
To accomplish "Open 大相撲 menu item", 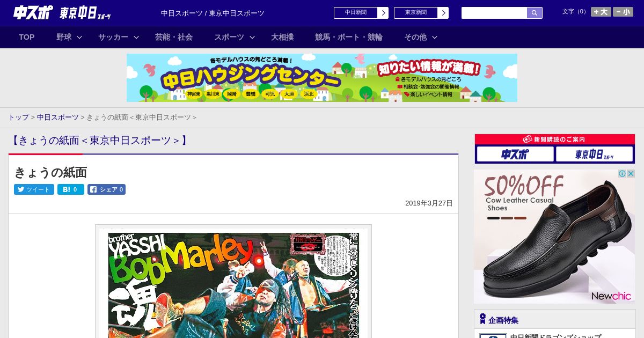I will [282, 37].
